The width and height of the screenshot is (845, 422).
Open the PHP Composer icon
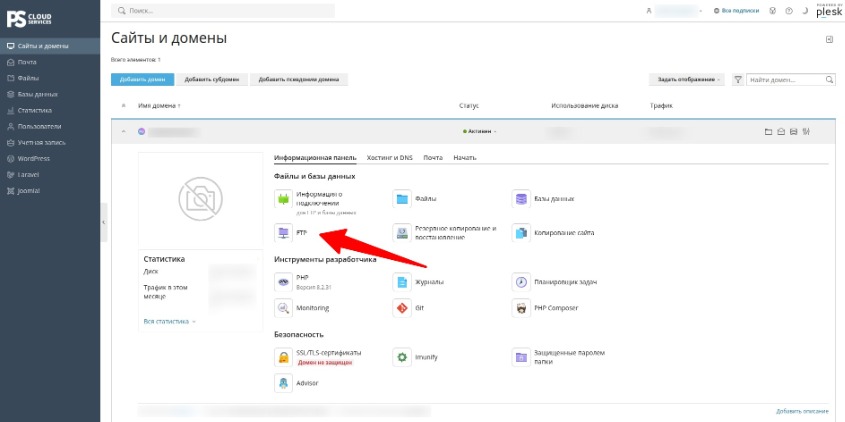(x=521, y=308)
